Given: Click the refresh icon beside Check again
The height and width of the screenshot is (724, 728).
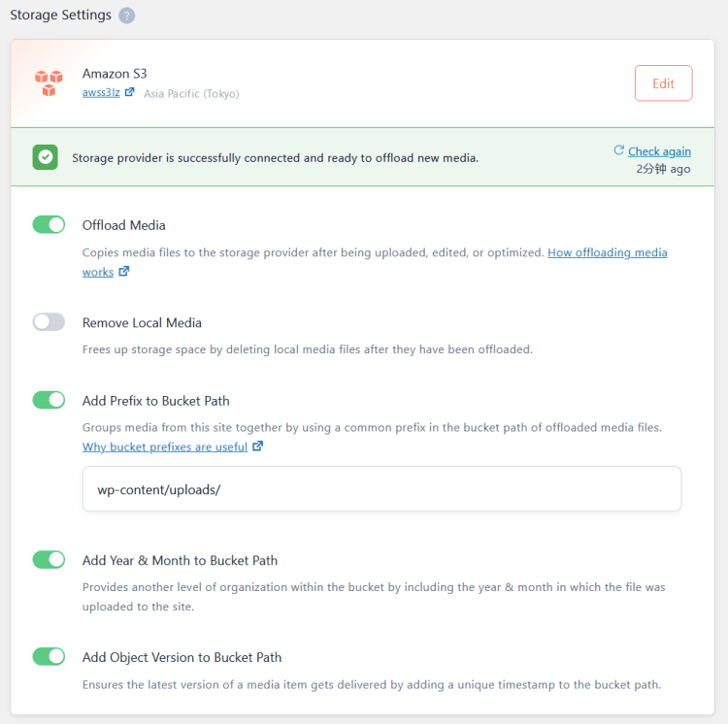Looking at the screenshot, I should coord(618,150).
